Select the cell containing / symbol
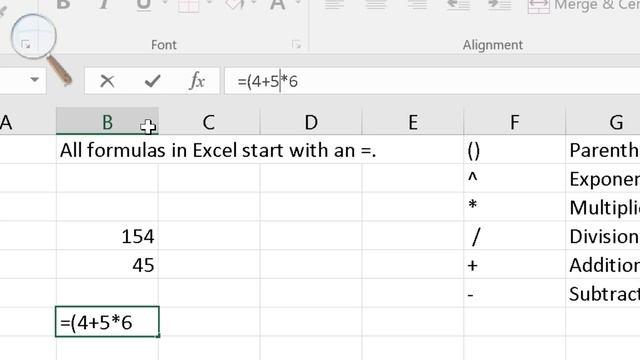This screenshot has height=360, width=640. click(x=514, y=236)
